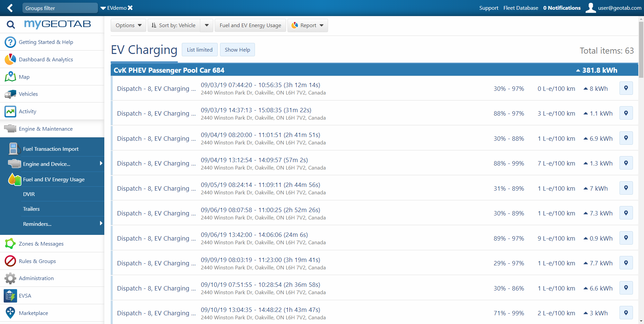The width and height of the screenshot is (644, 324).
Task: Click the Support link in header
Action: point(488,8)
